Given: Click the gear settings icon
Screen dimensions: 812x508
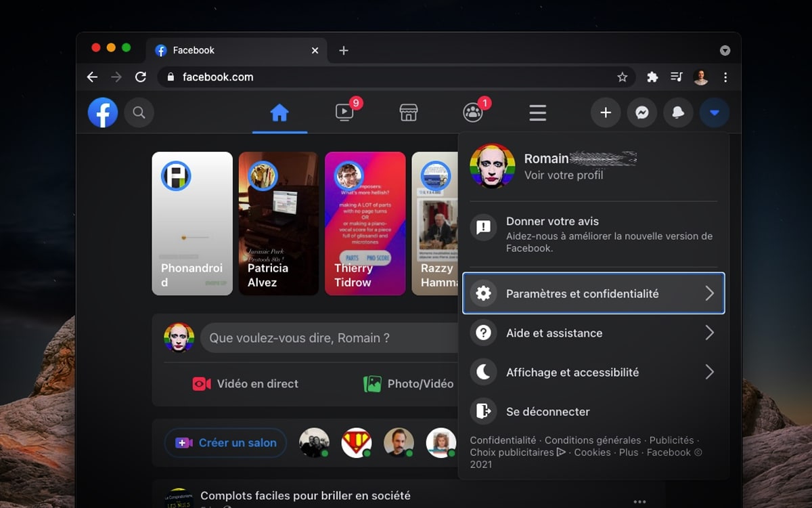Looking at the screenshot, I should click(483, 293).
